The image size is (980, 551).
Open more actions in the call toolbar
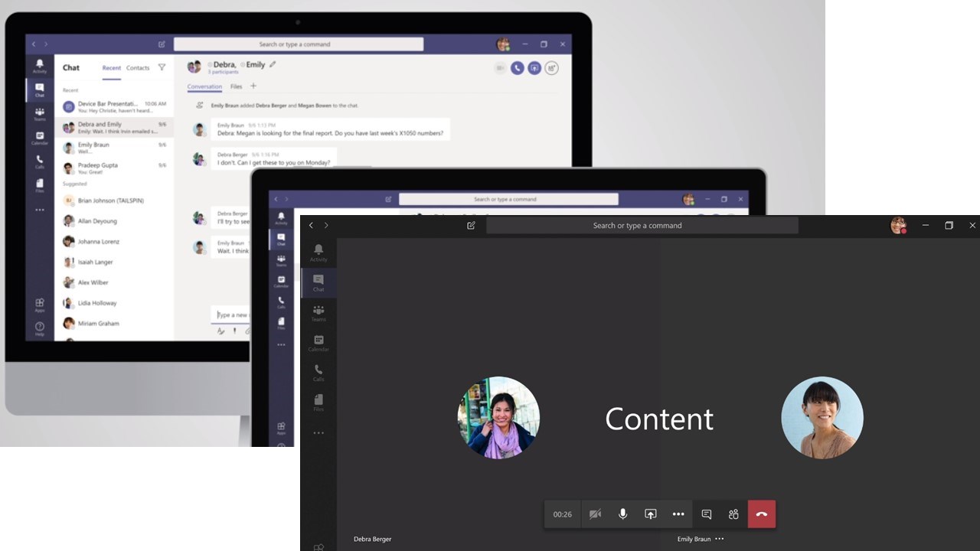[678, 514]
